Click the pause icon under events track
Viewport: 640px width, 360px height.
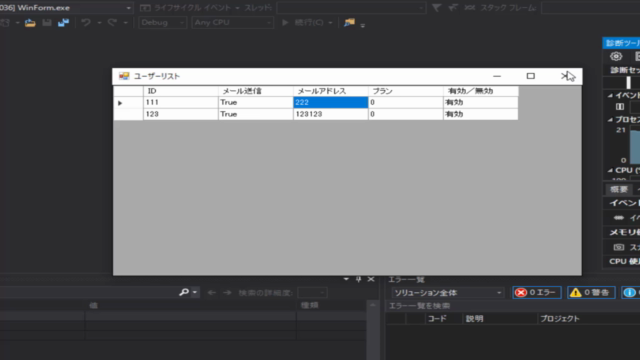620,107
